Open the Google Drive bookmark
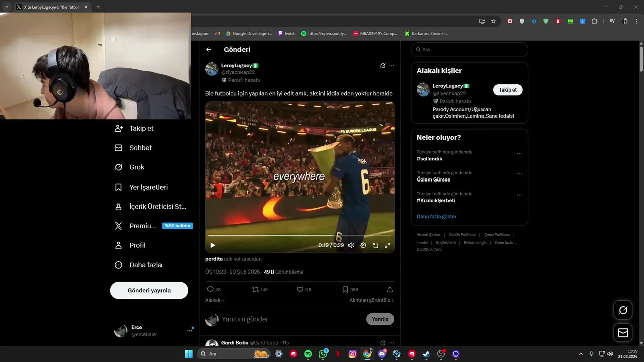Viewport: 644px width, 362px height. click(x=249, y=33)
